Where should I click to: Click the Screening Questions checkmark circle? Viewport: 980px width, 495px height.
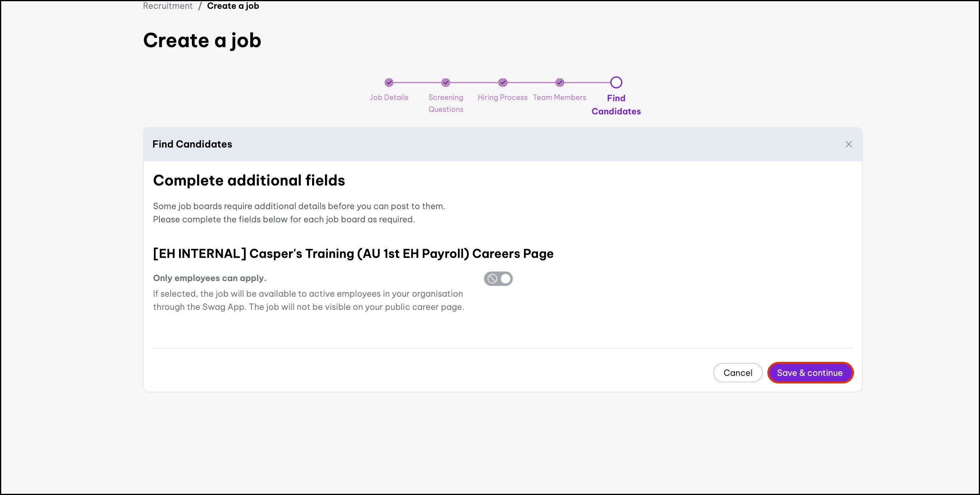click(x=446, y=82)
